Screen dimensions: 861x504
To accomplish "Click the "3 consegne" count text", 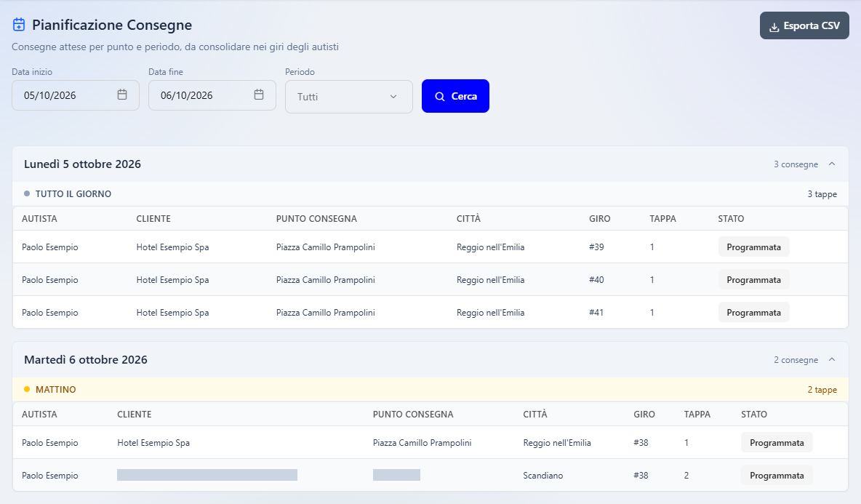I will point(796,164).
